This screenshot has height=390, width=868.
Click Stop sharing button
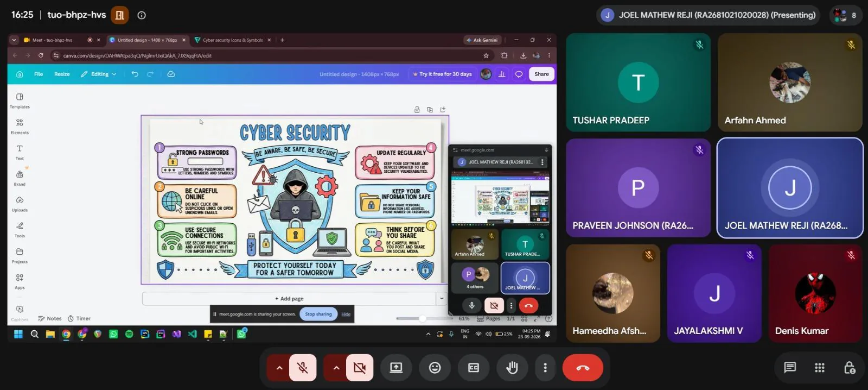point(318,314)
